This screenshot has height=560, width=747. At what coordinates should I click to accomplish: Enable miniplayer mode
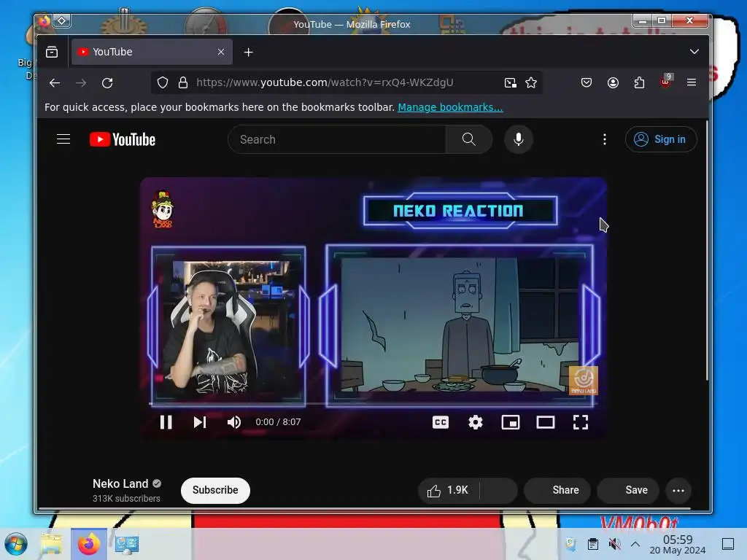[x=510, y=422]
